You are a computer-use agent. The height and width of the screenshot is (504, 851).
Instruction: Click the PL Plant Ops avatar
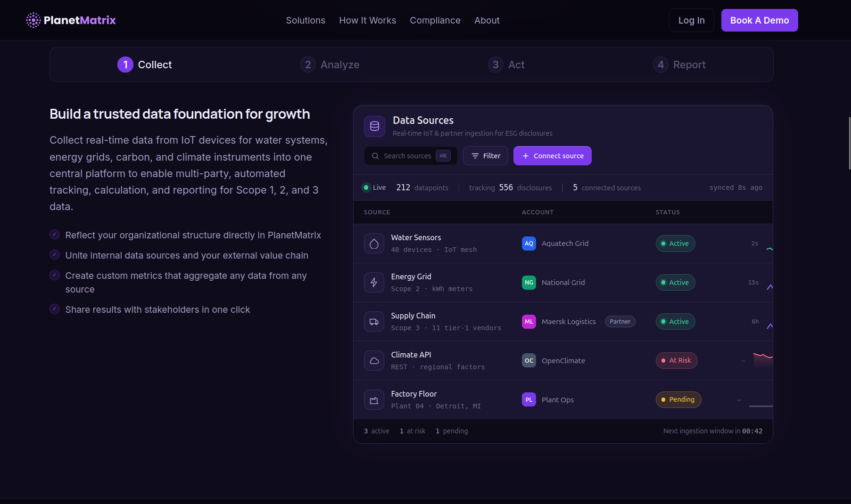coord(529,400)
